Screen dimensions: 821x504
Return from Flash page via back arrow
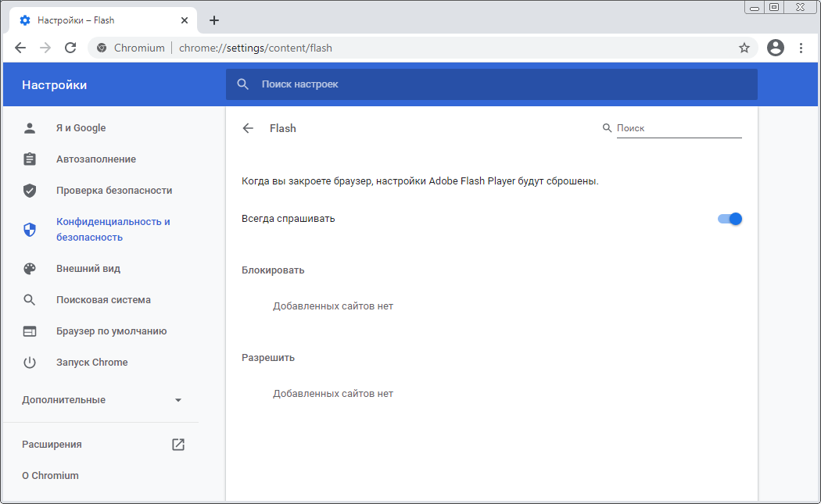click(248, 128)
